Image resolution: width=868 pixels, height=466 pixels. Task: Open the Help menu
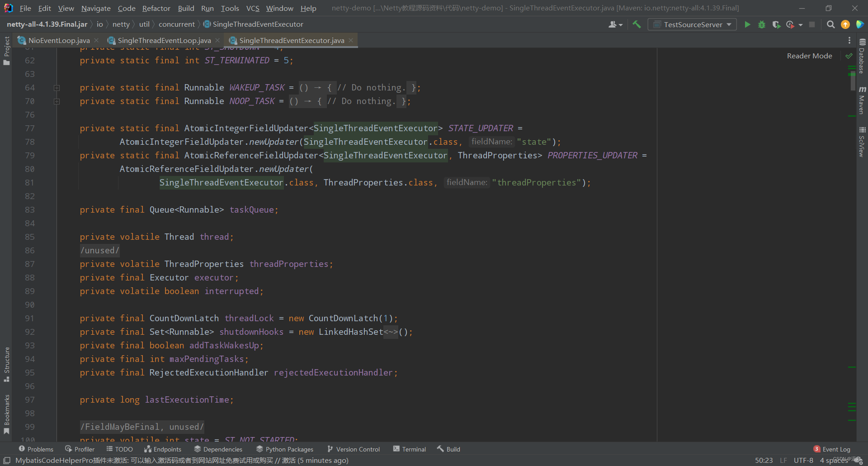coord(308,8)
